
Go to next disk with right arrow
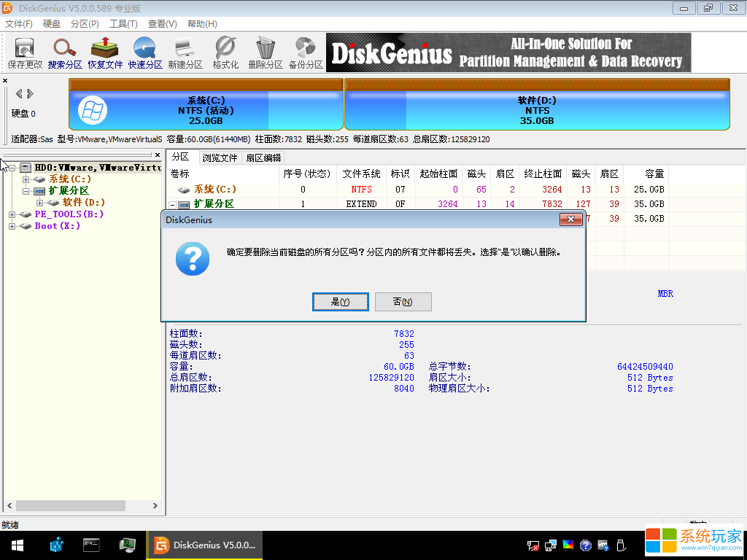click(30, 93)
